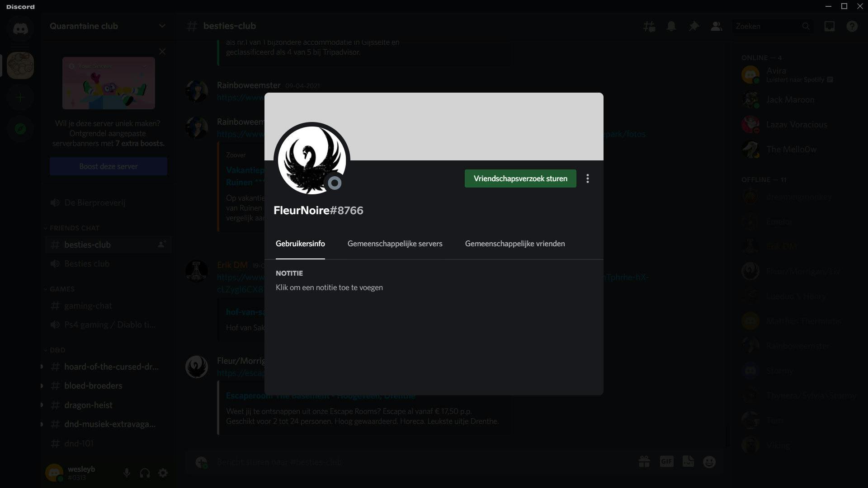Image resolution: width=868 pixels, height=488 pixels.
Task: Click Boost deze server button
Action: (x=108, y=166)
